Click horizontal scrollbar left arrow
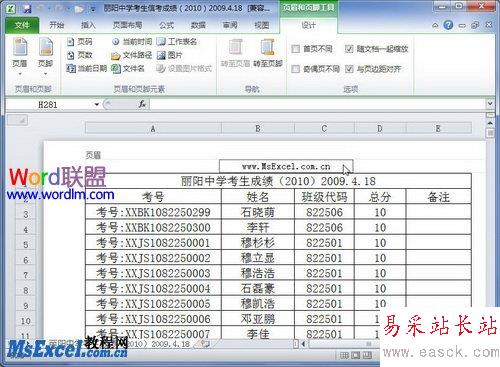Viewport: 500px width, 367px height. click(303, 343)
